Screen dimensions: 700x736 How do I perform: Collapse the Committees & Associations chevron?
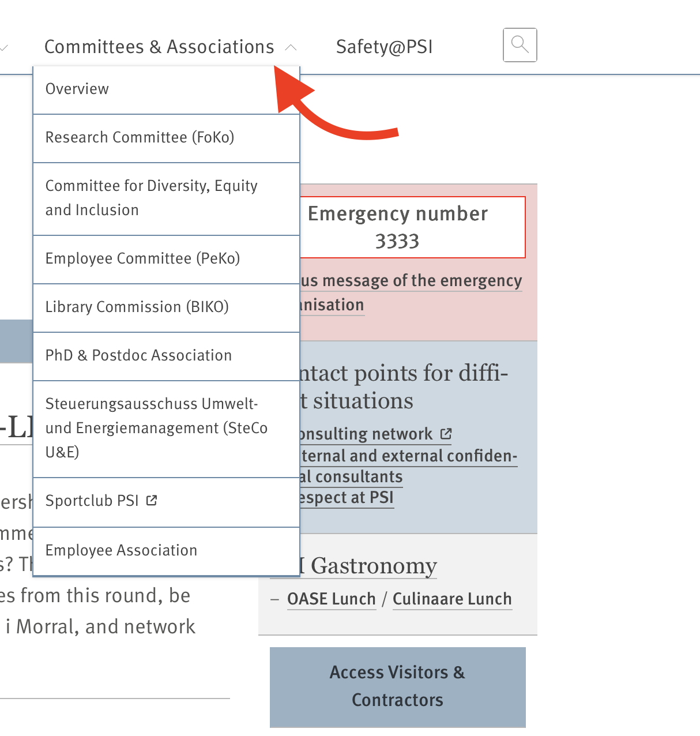pyautogui.click(x=291, y=47)
